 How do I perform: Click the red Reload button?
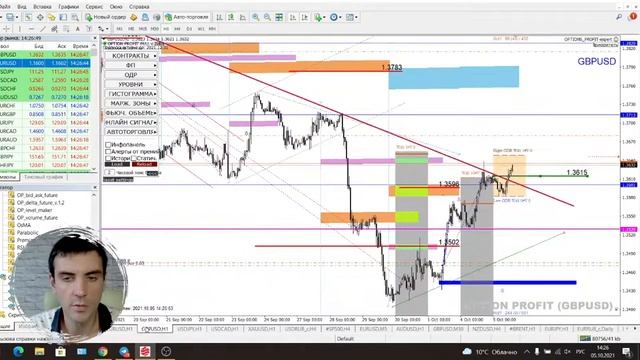point(144,164)
